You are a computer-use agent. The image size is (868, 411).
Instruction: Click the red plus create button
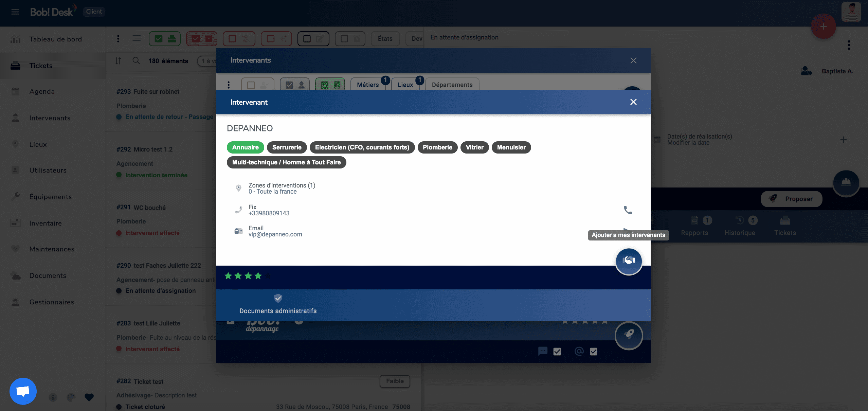tap(823, 26)
